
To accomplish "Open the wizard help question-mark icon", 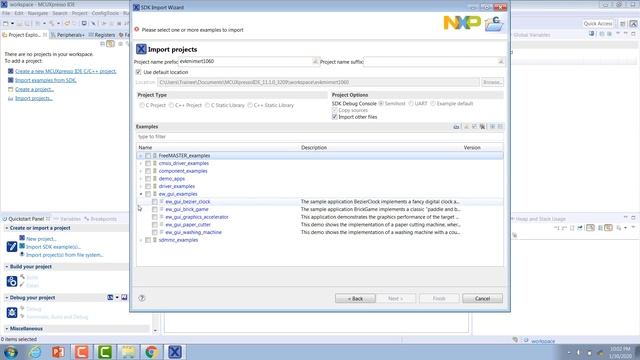I will (x=142, y=298).
